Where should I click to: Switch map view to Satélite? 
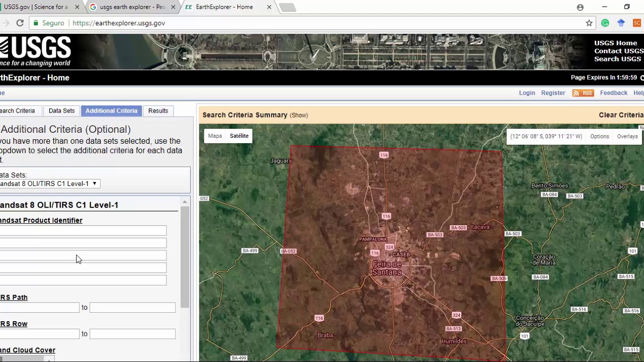239,136
